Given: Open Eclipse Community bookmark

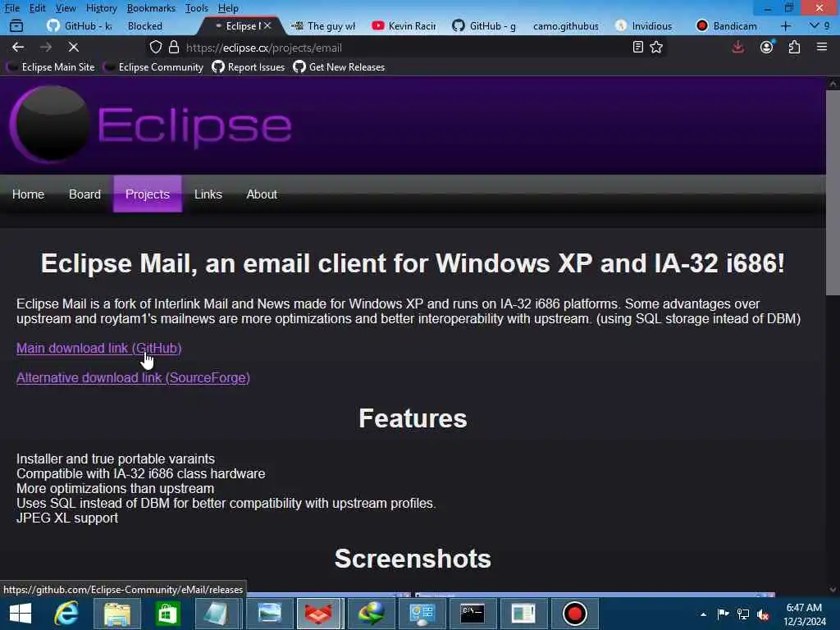Looking at the screenshot, I should pos(153,67).
